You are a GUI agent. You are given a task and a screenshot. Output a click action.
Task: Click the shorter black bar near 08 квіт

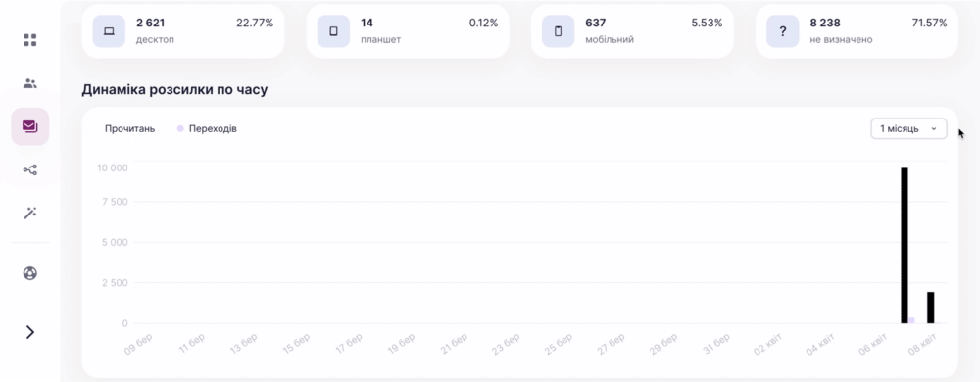(x=931, y=308)
